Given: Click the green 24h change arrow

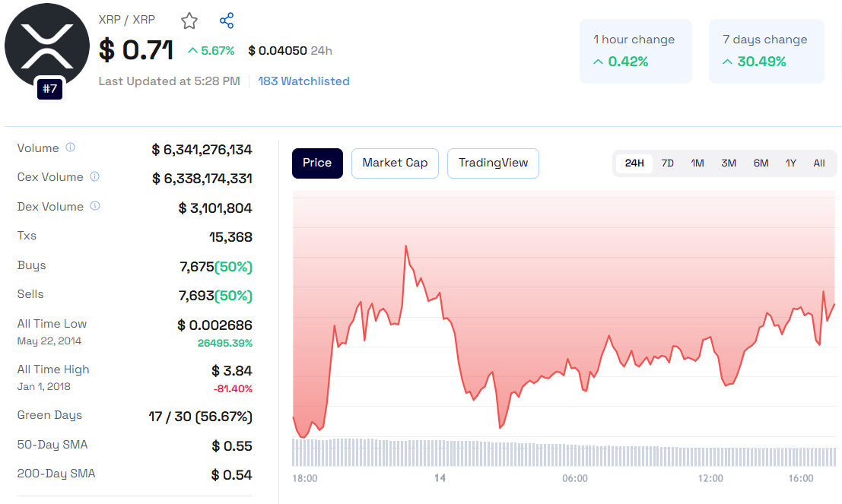Looking at the screenshot, I should (x=192, y=50).
